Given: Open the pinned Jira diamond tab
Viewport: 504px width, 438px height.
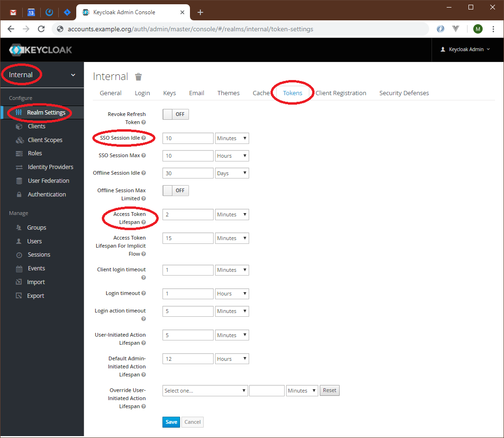Looking at the screenshot, I should pos(67,12).
